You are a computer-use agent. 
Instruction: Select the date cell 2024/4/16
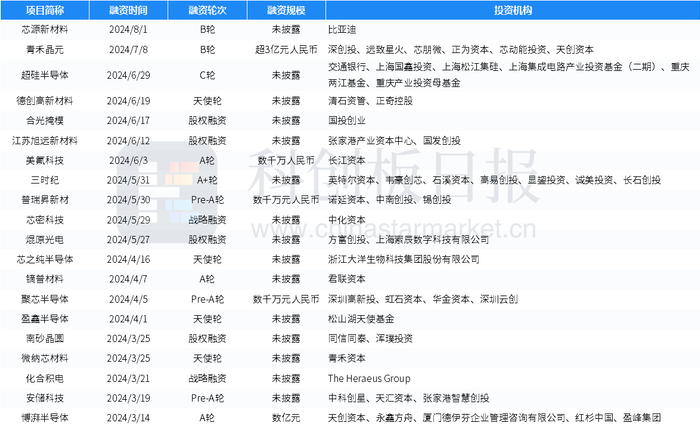129,259
